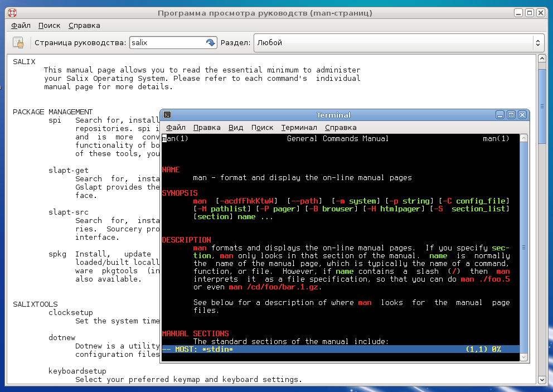The image size is (553, 392).
Task: Click the go arrow inside the salix field
Action: (x=210, y=43)
